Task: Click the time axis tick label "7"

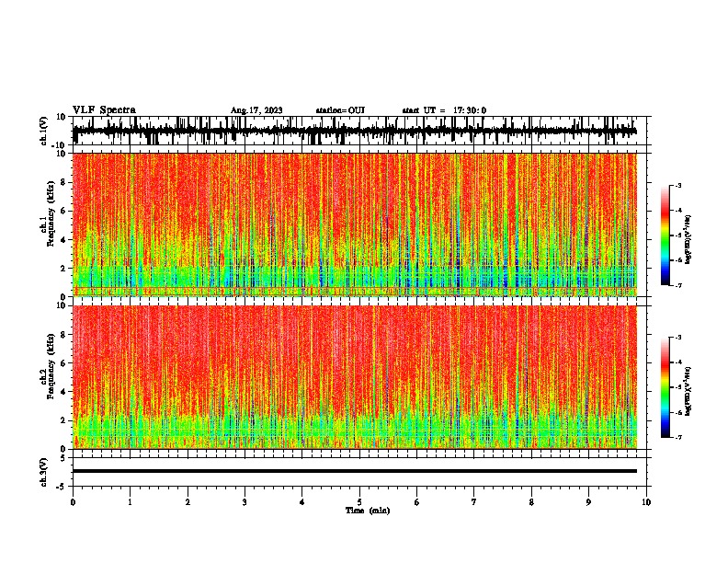Action: click(x=474, y=502)
